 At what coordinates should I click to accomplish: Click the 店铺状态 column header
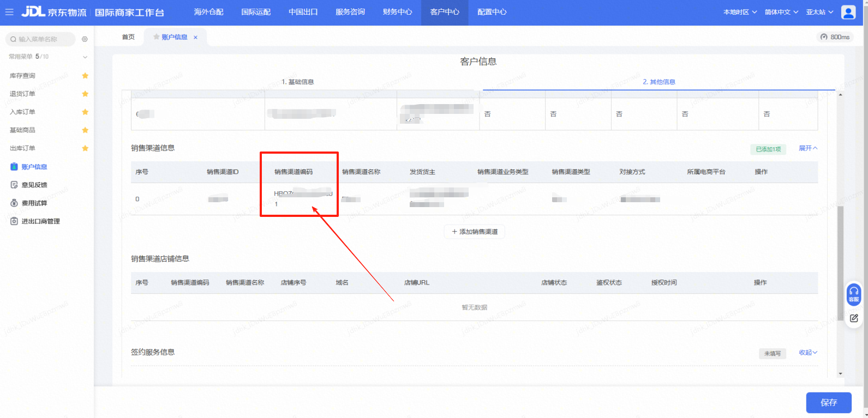click(x=554, y=283)
